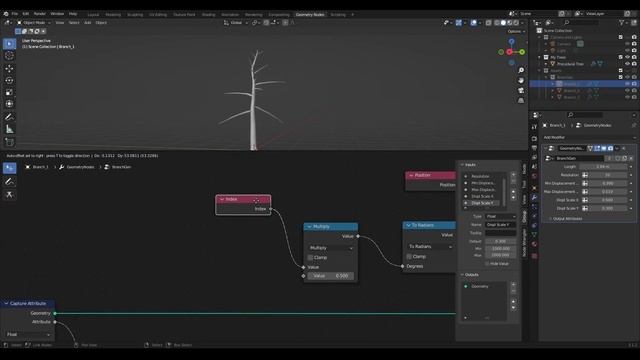Select the Measure tool in viewport toolbar

[x=9, y=129]
